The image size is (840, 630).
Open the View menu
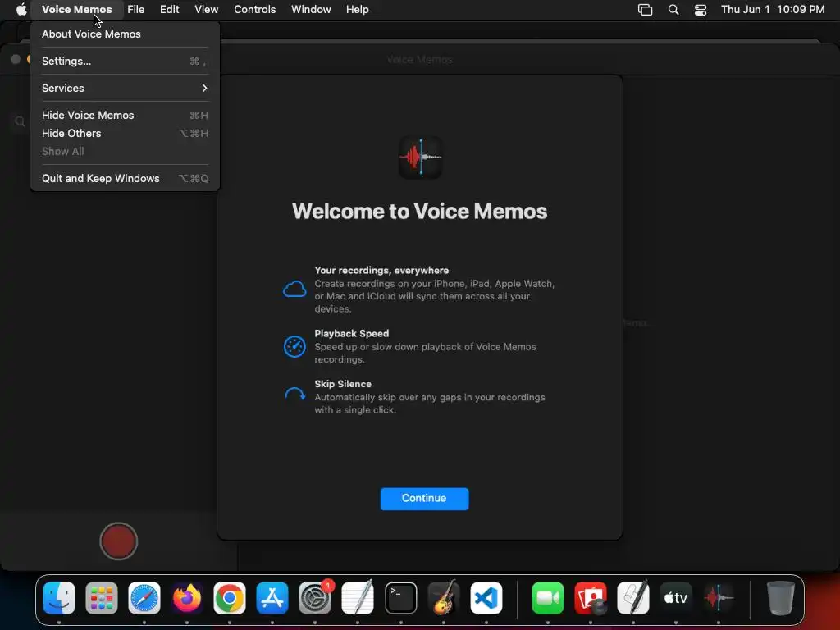(x=206, y=10)
